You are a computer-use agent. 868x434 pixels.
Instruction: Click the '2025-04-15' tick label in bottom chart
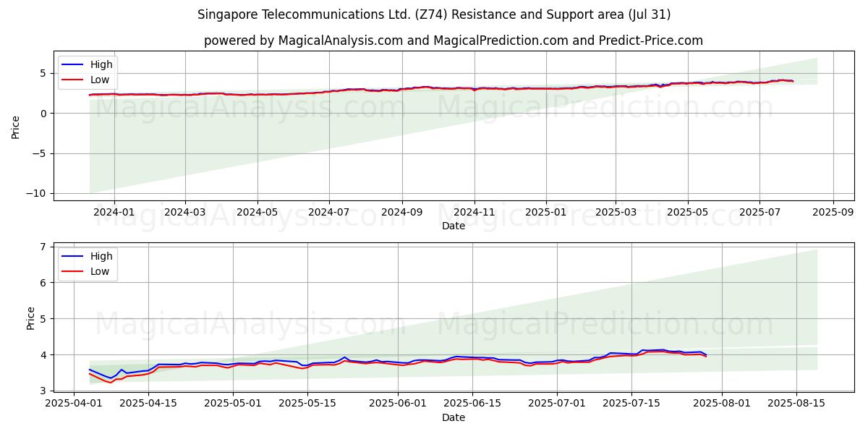pos(148,404)
